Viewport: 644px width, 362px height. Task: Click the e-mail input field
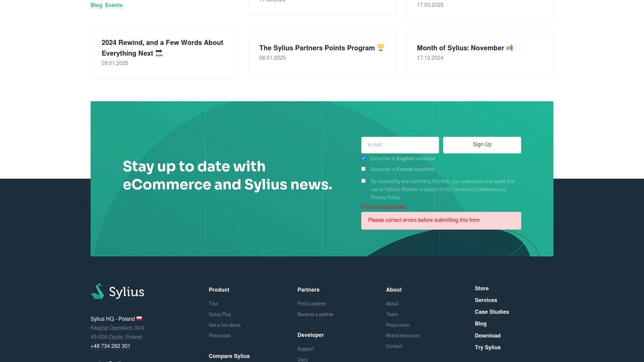click(x=400, y=145)
